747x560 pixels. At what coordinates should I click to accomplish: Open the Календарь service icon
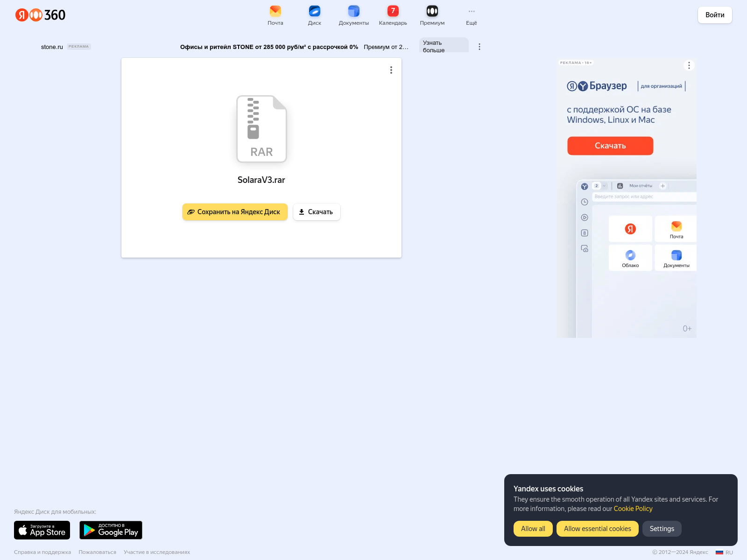click(x=393, y=15)
